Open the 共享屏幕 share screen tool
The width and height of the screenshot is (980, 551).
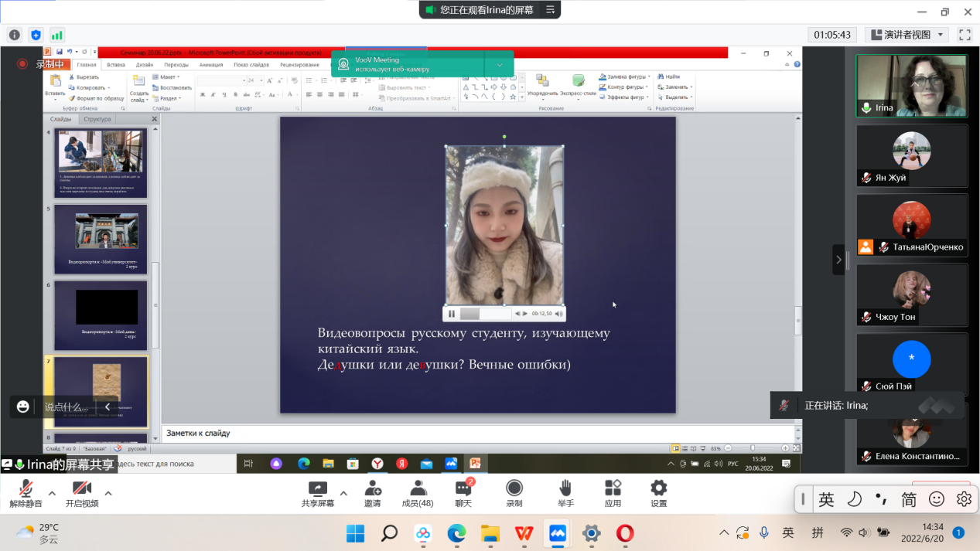318,491
